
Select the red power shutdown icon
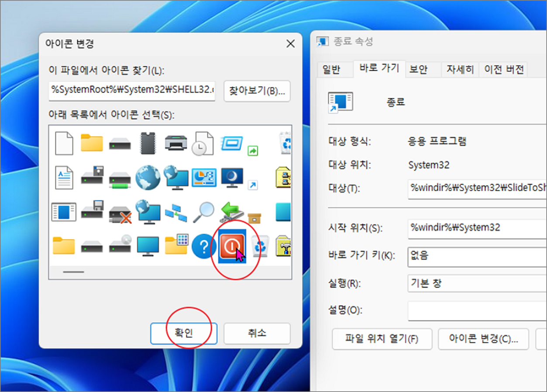[232, 247]
